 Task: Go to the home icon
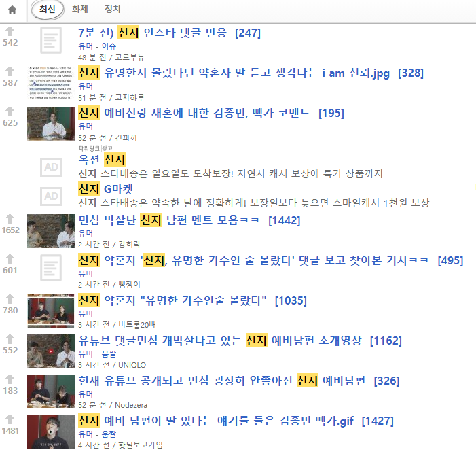tap(12, 10)
